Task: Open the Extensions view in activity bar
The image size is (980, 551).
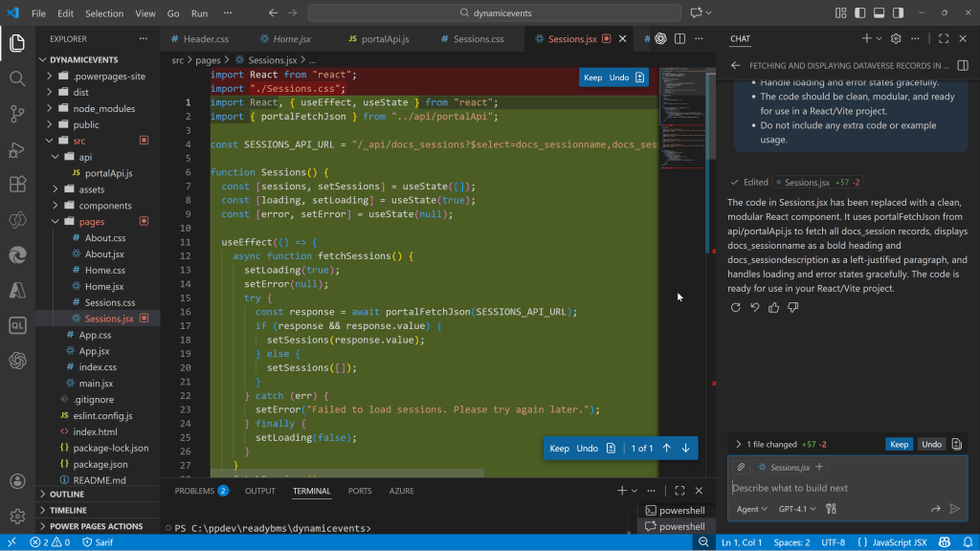Action: pyautogui.click(x=17, y=184)
